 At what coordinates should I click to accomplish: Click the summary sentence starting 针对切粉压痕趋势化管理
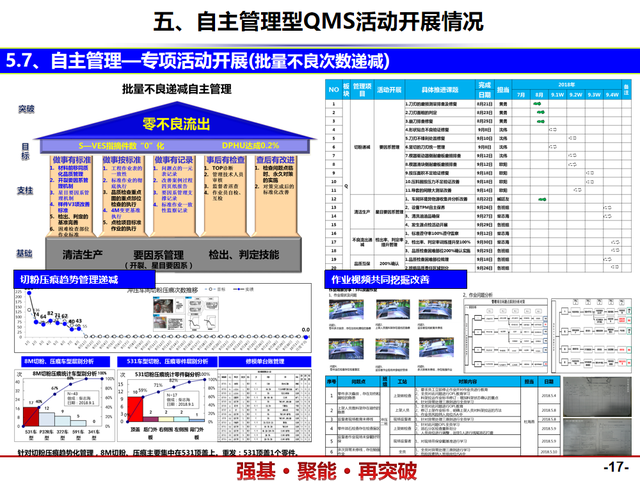[x=160, y=452]
